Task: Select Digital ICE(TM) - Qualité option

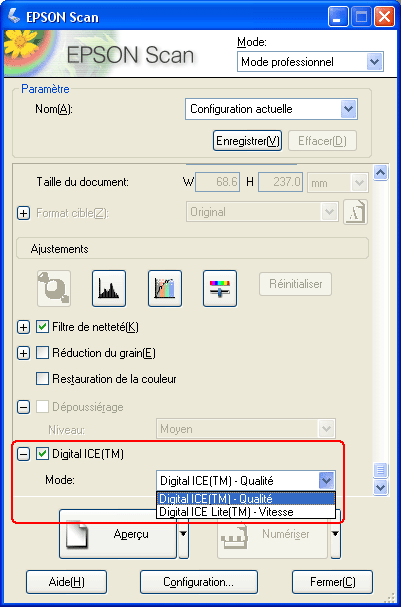Action: click(x=246, y=499)
